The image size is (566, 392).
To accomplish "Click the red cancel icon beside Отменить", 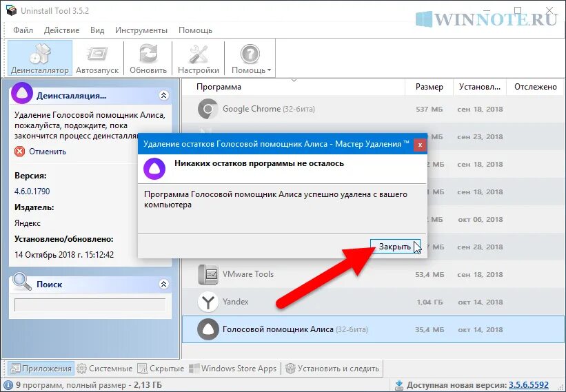I will tap(20, 152).
